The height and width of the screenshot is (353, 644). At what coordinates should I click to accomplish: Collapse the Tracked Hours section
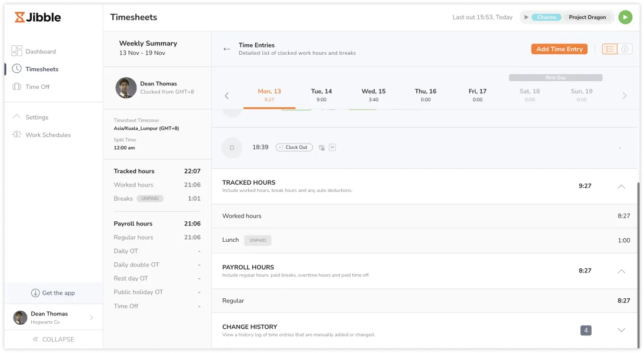621,187
